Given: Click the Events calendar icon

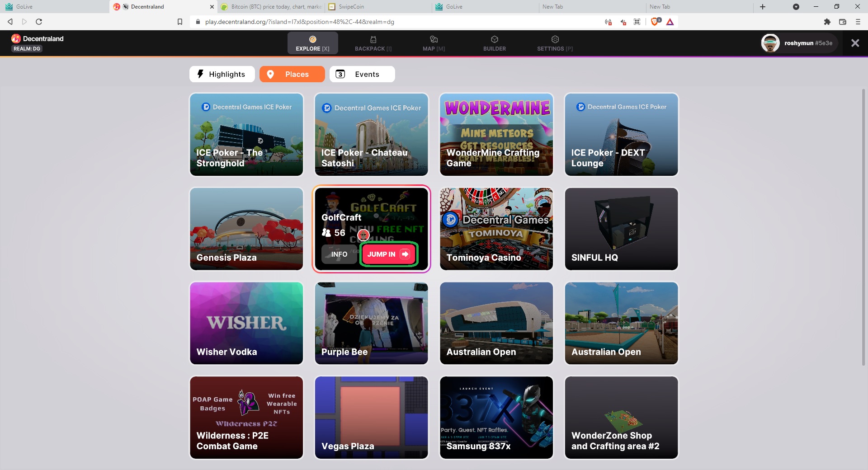Looking at the screenshot, I should [x=340, y=74].
